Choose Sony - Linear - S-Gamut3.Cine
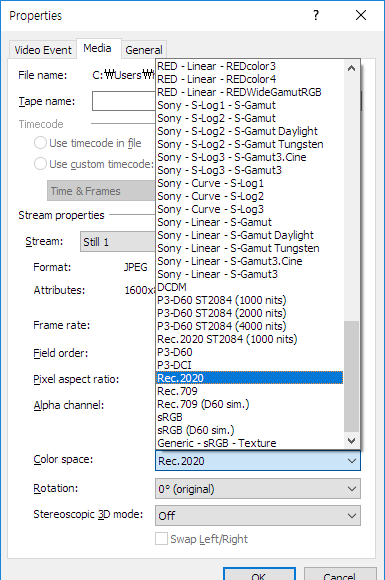 point(250,261)
